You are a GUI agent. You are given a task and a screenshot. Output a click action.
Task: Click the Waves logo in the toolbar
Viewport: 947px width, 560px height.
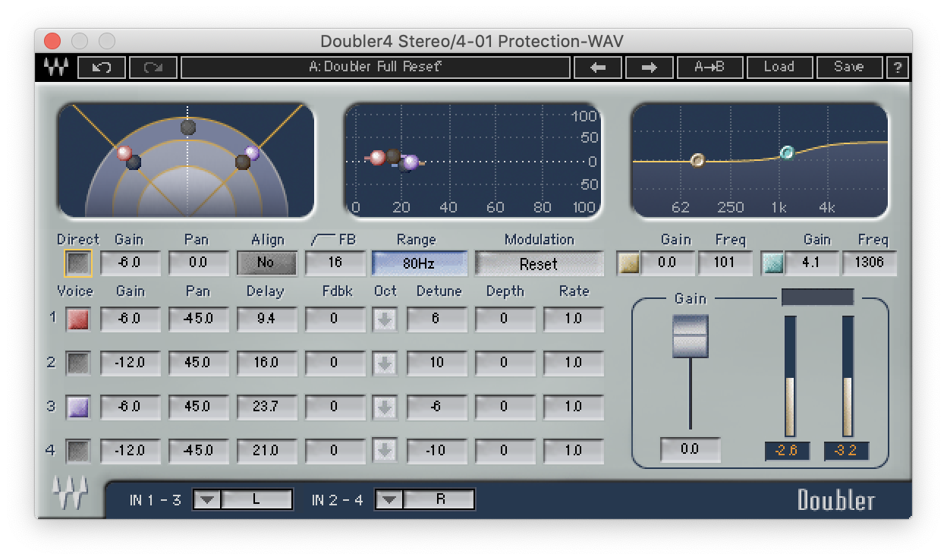pyautogui.click(x=55, y=67)
